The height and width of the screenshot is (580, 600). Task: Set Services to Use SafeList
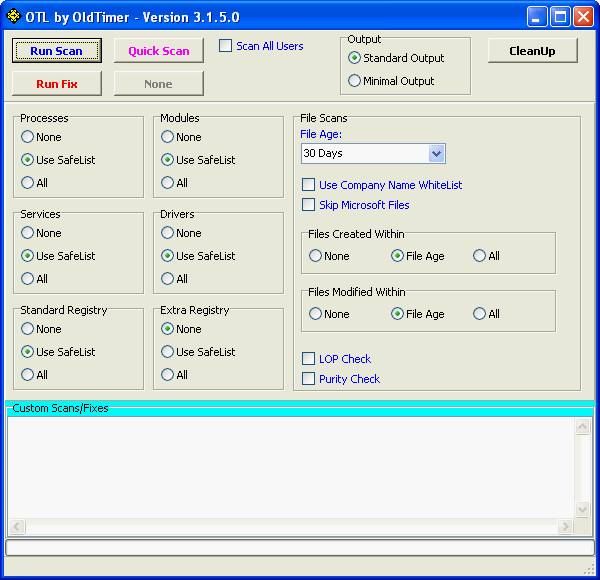(x=28, y=256)
